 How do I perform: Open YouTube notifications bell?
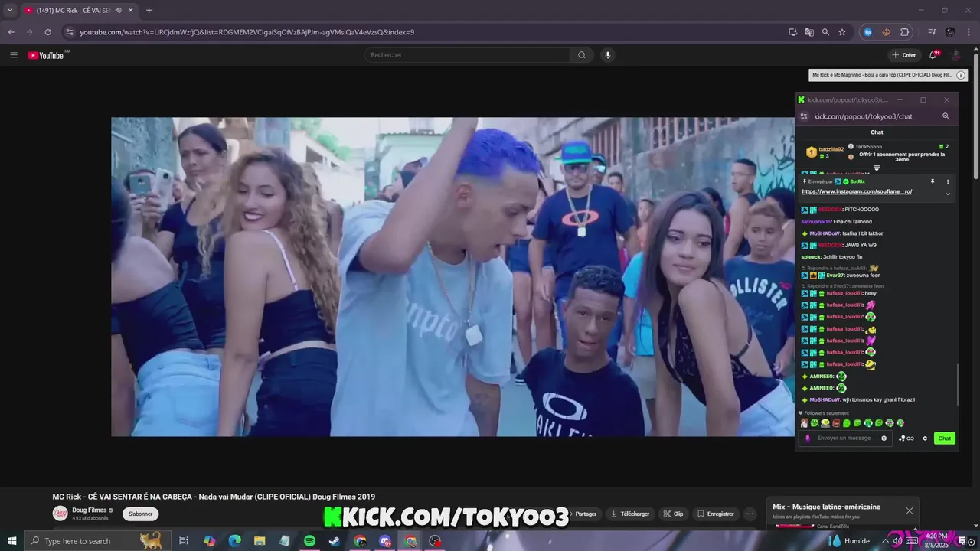(x=933, y=55)
